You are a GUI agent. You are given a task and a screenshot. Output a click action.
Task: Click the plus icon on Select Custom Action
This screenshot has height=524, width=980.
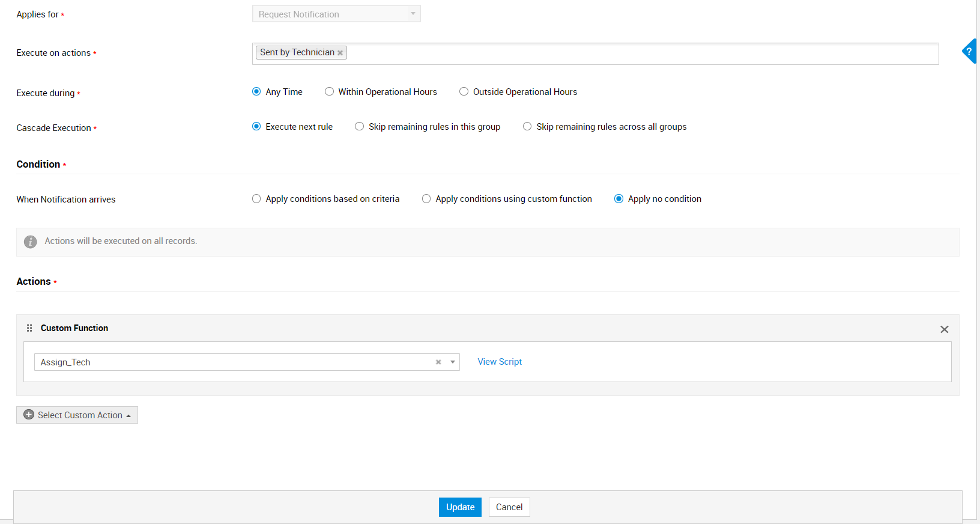(x=29, y=415)
